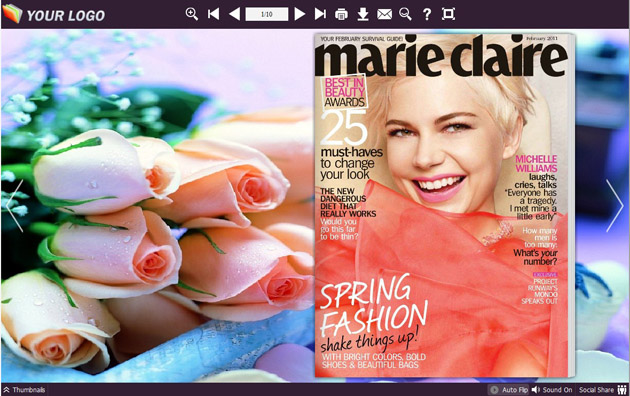Screen dimensions: 630x396
Task: Click the page number field showing 1/10
Action: click(267, 14)
